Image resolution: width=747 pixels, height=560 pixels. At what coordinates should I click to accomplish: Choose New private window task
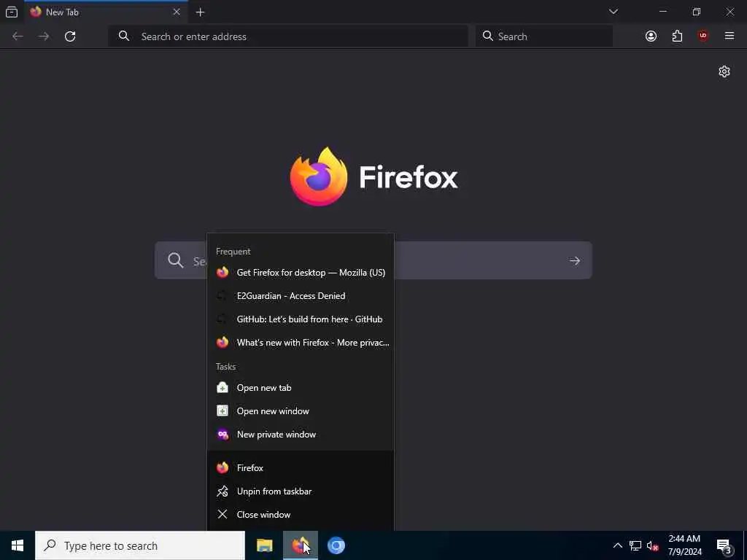tap(301, 435)
